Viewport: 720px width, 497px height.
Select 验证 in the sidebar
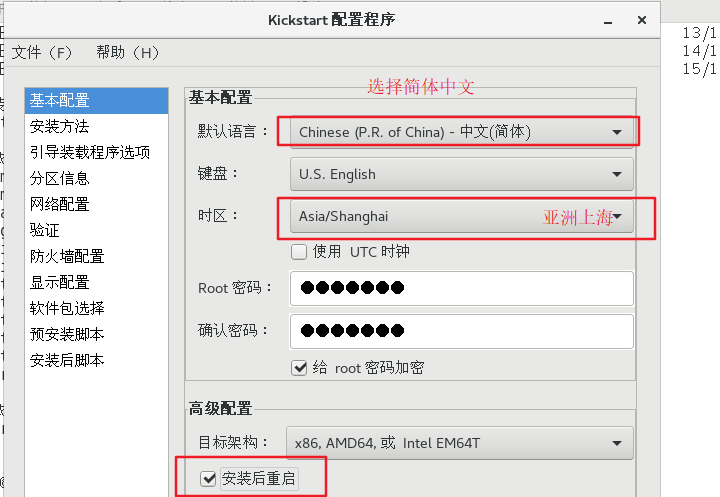coord(96,230)
